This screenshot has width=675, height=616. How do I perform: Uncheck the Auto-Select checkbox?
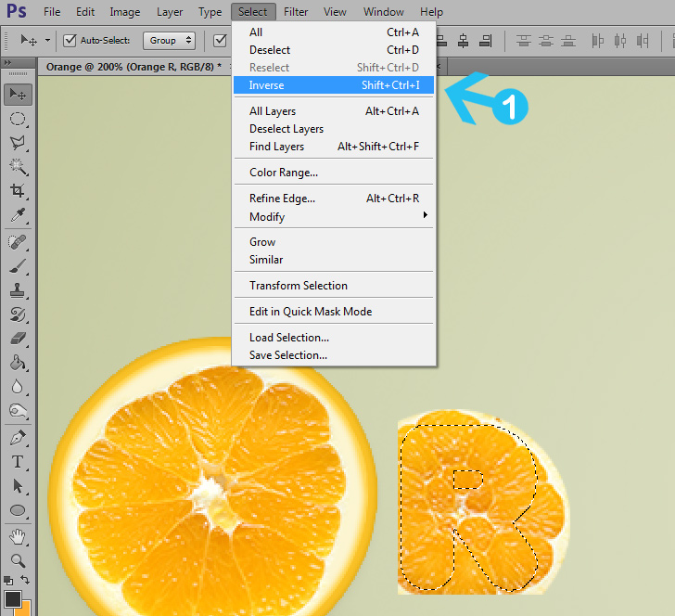(x=70, y=40)
